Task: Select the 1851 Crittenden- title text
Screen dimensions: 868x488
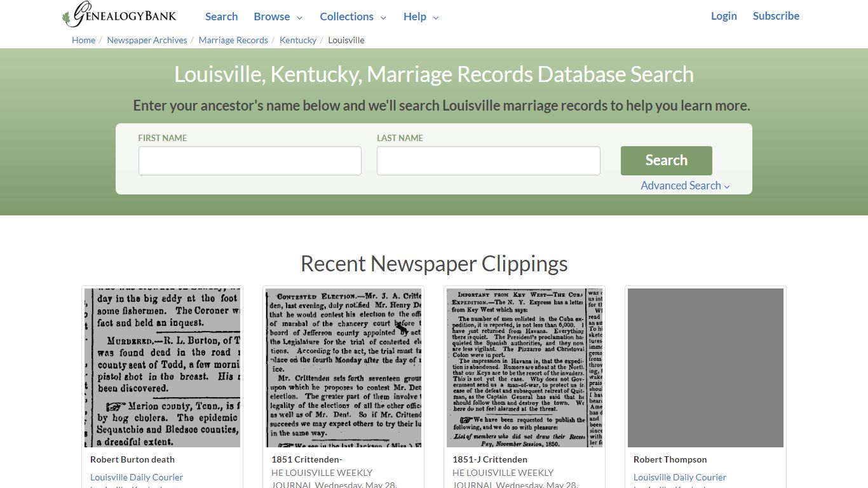Action: [x=307, y=459]
